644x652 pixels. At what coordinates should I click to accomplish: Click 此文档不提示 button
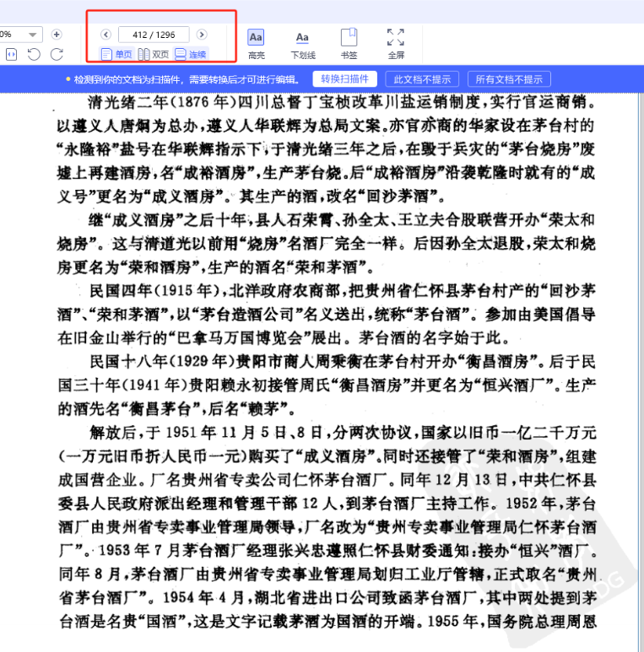pyautogui.click(x=421, y=79)
